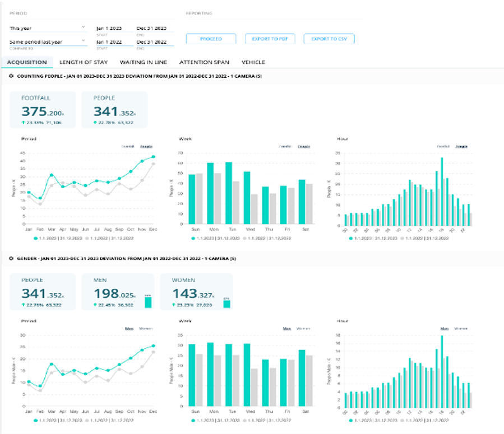
Task: Toggle 2022 legend on gender Period chart
Action: (109, 420)
